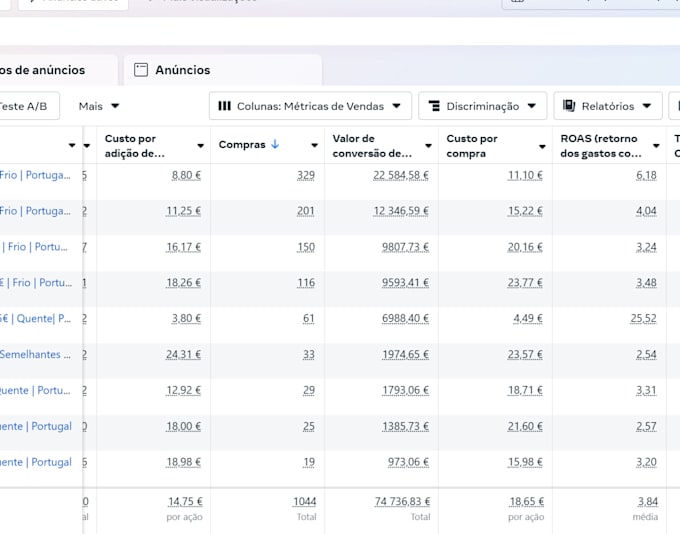Click the 22 584,58 € conversion value
Screen dimensions: 680x534
point(401,175)
